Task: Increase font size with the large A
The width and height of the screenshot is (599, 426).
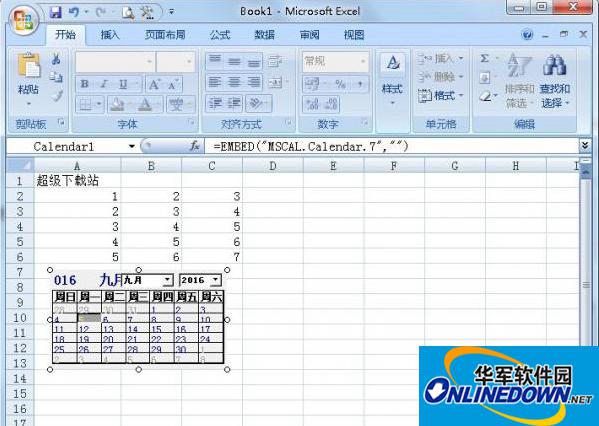Action: click(154, 84)
